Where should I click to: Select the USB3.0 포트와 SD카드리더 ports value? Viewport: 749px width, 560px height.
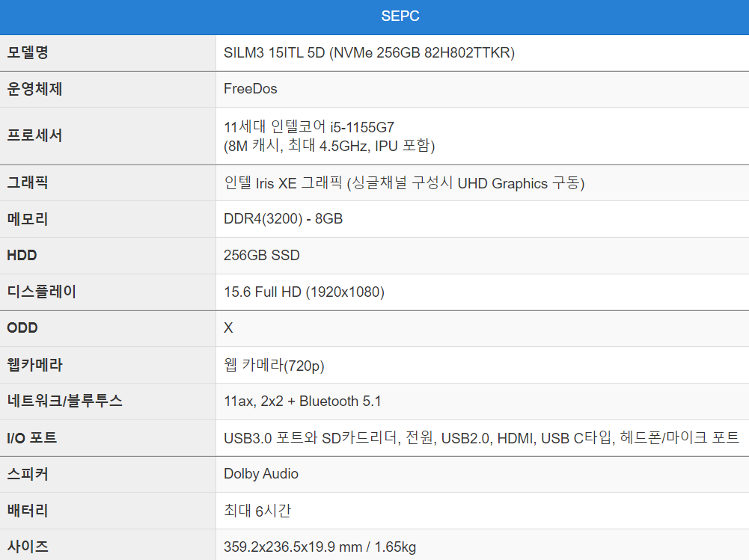pyautogui.click(x=482, y=438)
